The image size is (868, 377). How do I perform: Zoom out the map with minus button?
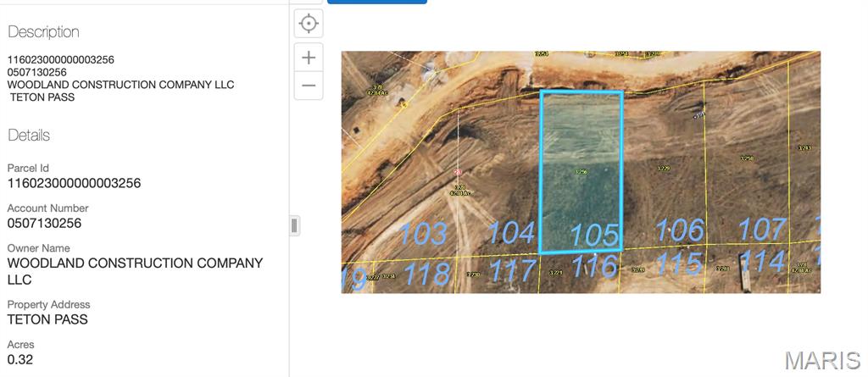click(x=309, y=86)
